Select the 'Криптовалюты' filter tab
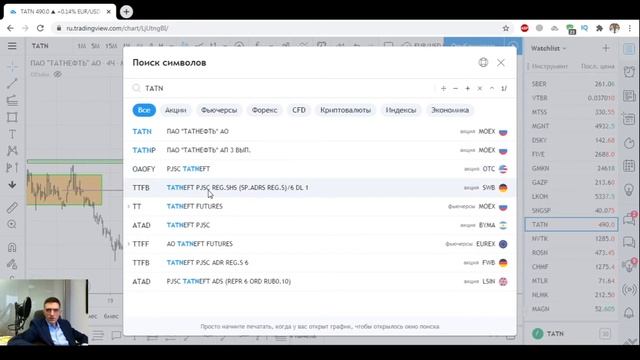Screen dimensions: 640x360 [345, 110]
